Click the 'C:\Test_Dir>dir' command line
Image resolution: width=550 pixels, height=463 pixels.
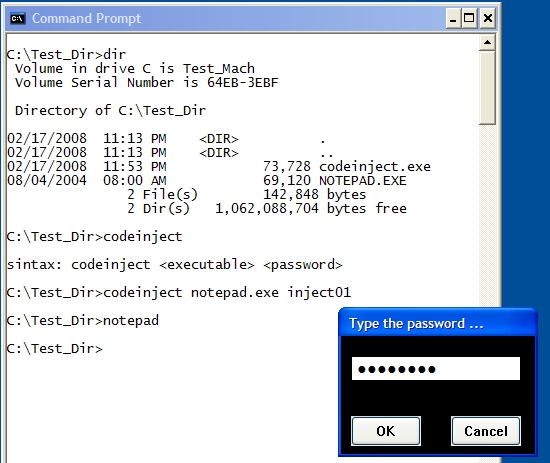pyautogui.click(x=66, y=55)
